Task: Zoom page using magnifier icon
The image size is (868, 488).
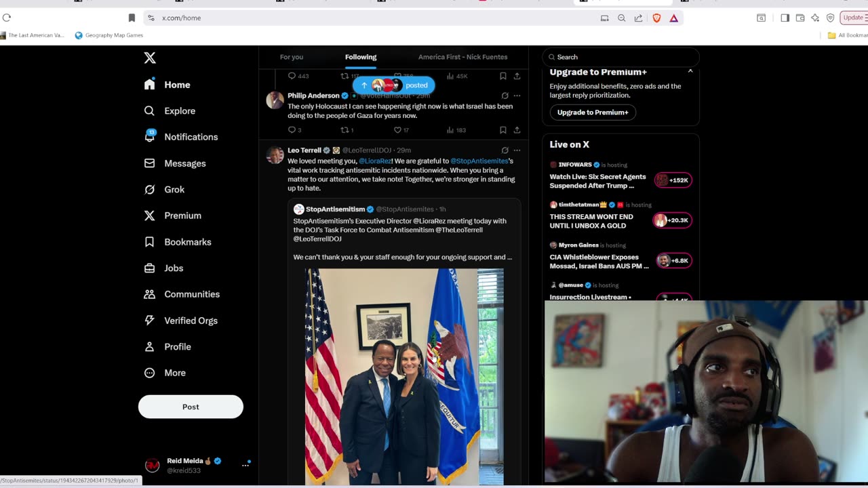Action: pyautogui.click(x=621, y=18)
